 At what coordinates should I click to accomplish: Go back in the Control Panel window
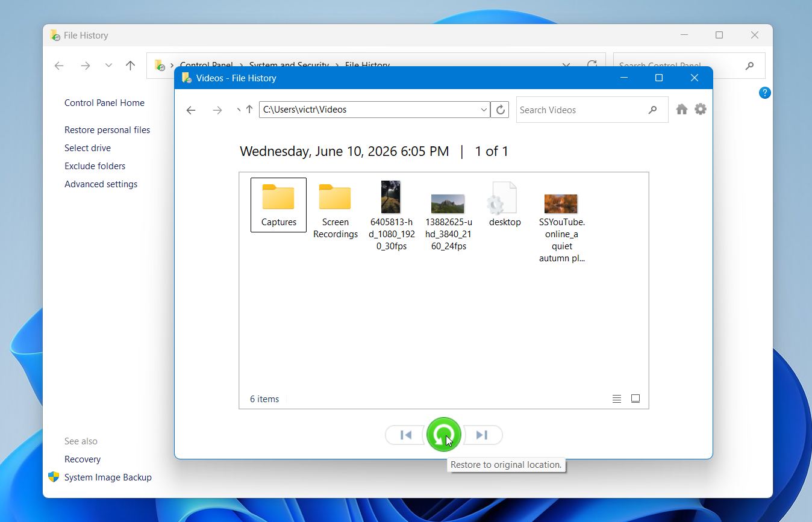pos(59,66)
